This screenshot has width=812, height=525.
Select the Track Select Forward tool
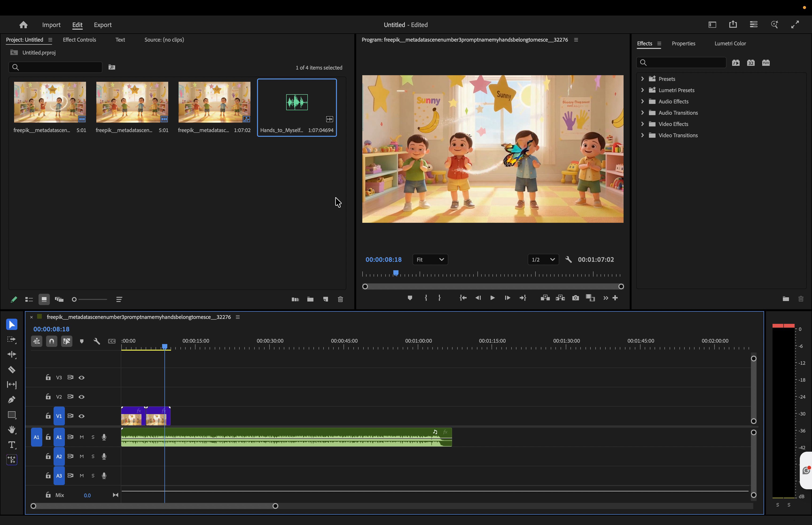click(12, 340)
